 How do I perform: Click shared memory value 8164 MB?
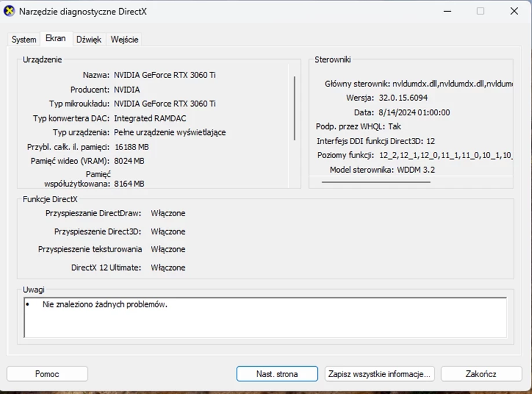129,184
